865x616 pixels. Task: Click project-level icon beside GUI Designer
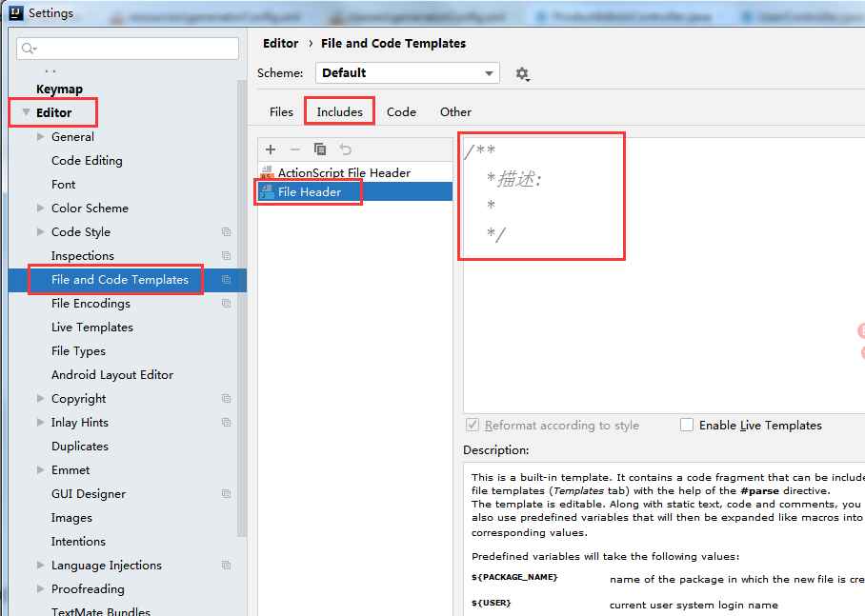coord(226,494)
